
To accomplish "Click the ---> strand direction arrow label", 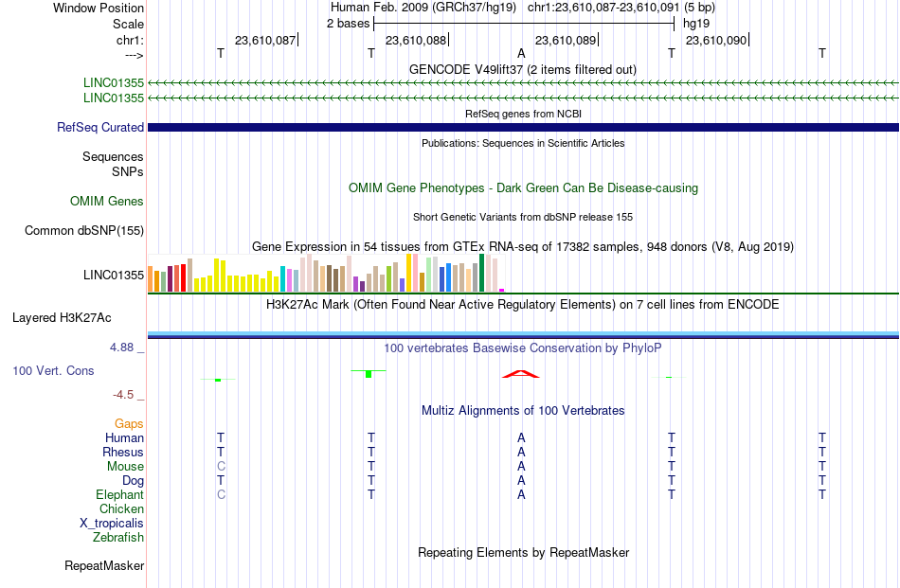I will pos(134,55).
